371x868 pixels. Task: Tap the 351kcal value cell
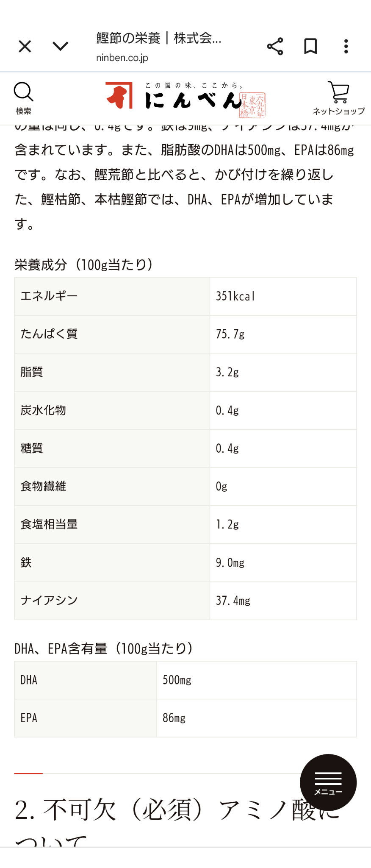pos(235,296)
